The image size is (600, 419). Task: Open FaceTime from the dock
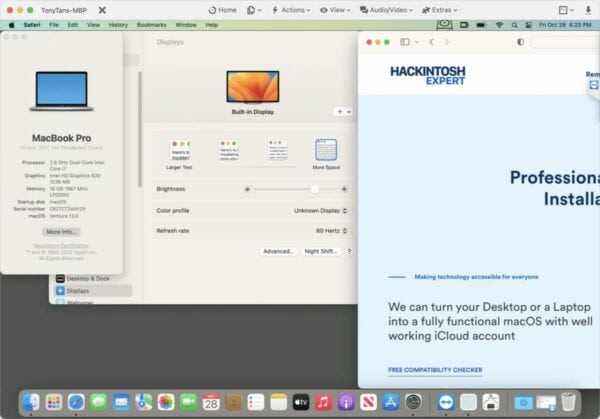pos(188,402)
